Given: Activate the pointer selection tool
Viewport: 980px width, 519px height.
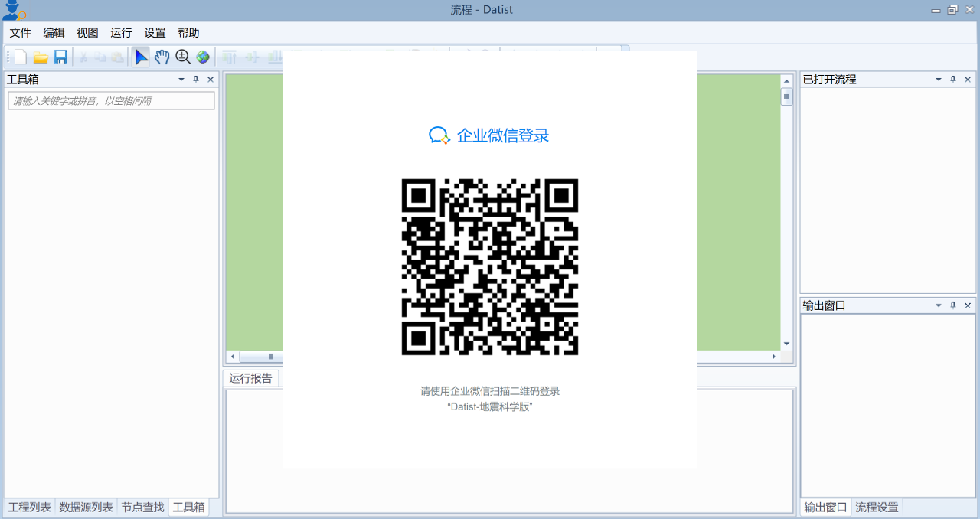Looking at the screenshot, I should [141, 57].
